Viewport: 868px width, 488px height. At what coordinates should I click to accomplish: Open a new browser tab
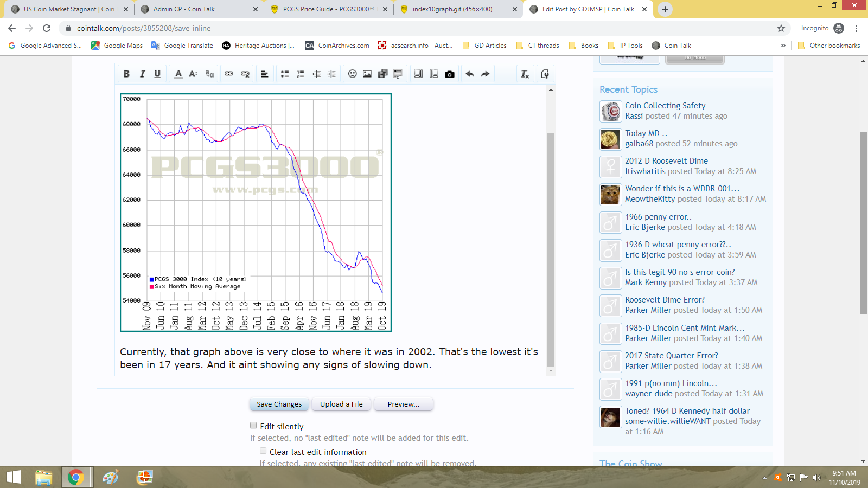[x=665, y=9]
